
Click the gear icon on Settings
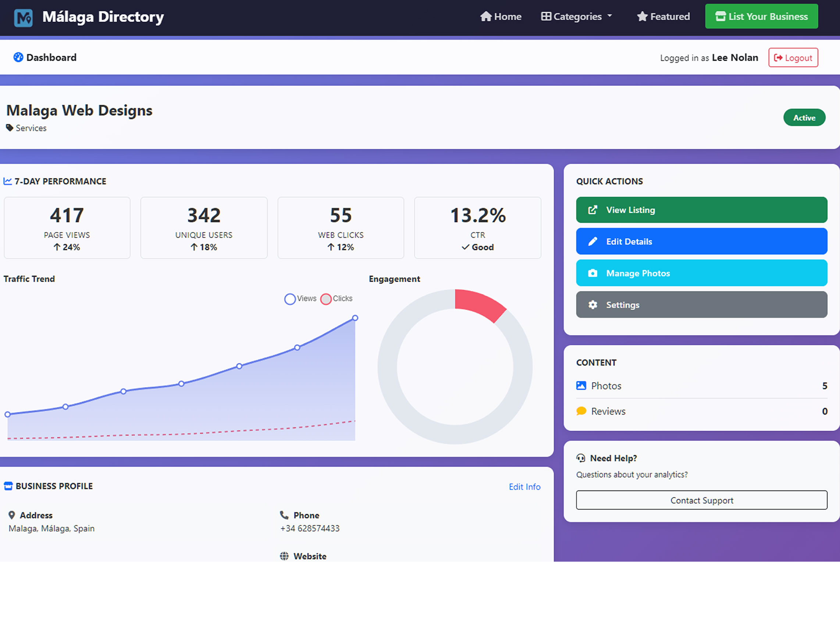coord(592,305)
